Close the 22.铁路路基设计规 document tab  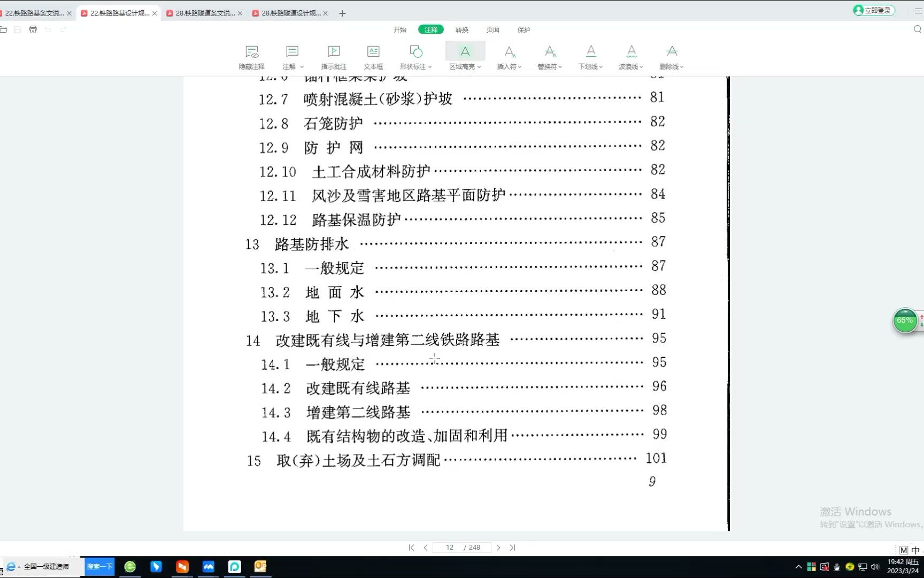click(x=155, y=13)
